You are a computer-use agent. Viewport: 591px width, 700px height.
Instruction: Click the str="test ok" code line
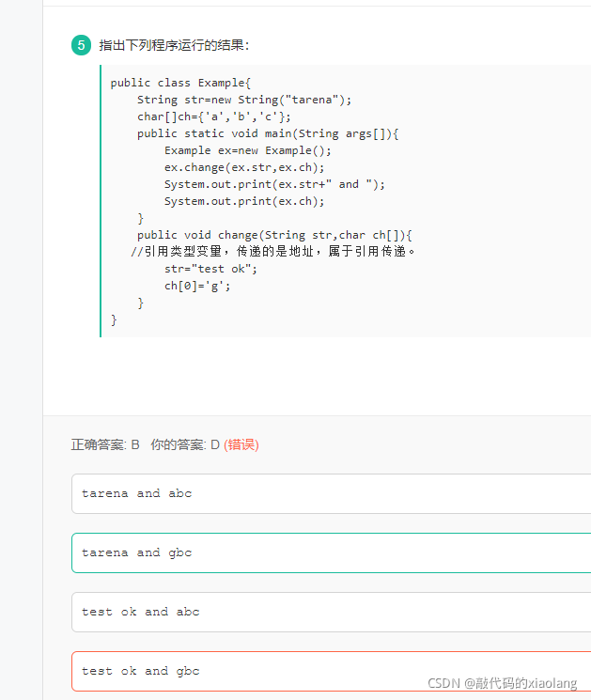point(210,269)
